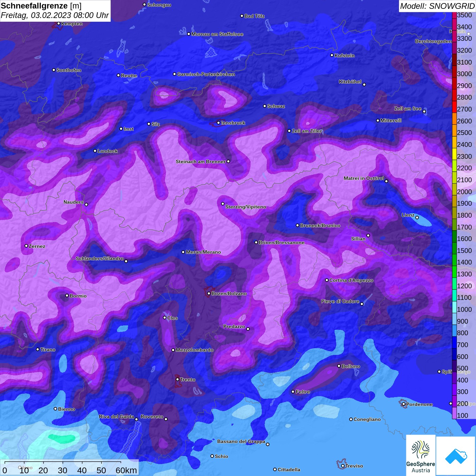This screenshot has height=476, width=476.
Task: Click the Sterzing/Vipiteno label
Action: tap(246, 207)
